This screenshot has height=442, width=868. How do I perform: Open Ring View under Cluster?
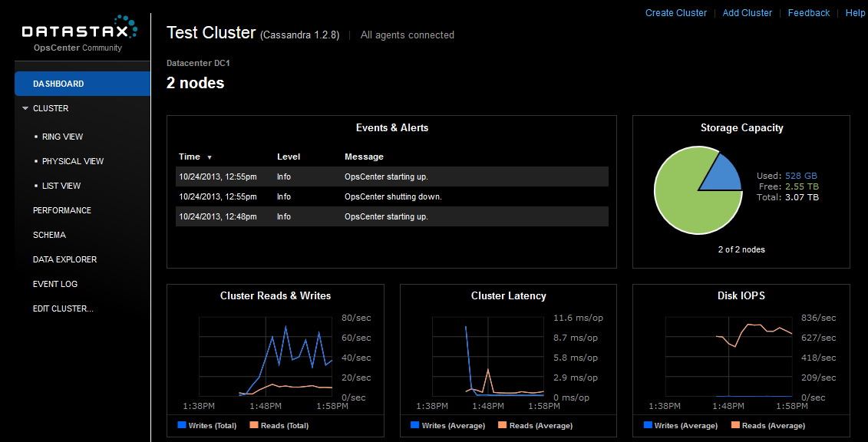point(62,137)
